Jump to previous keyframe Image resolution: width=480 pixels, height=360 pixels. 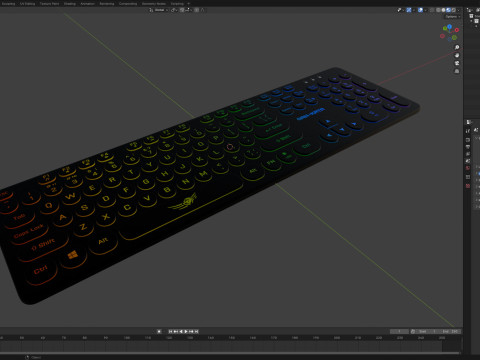point(176,331)
